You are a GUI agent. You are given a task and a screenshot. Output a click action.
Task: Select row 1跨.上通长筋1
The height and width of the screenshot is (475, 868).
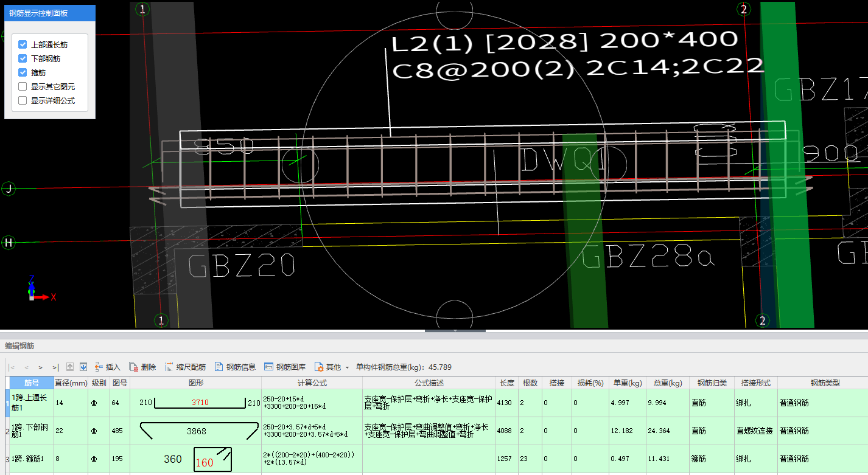click(32, 403)
